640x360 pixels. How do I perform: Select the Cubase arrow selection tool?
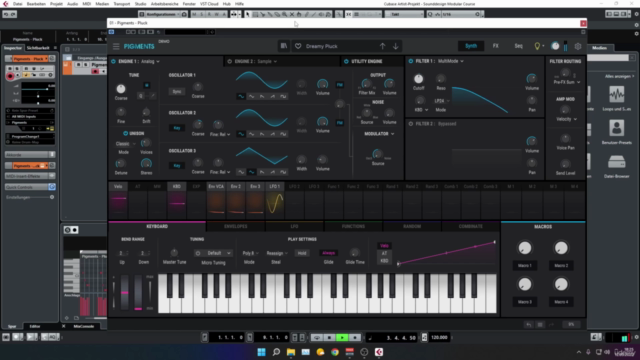pos(247,14)
